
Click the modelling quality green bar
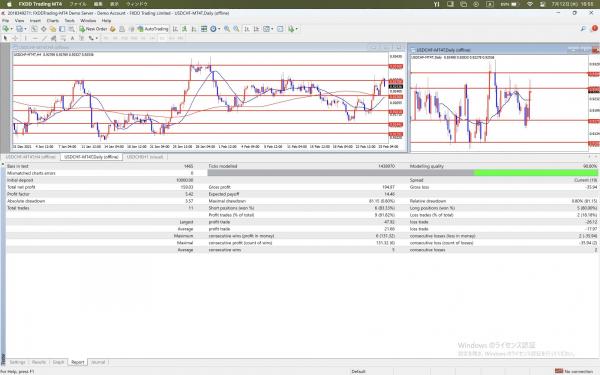[x=535, y=173]
